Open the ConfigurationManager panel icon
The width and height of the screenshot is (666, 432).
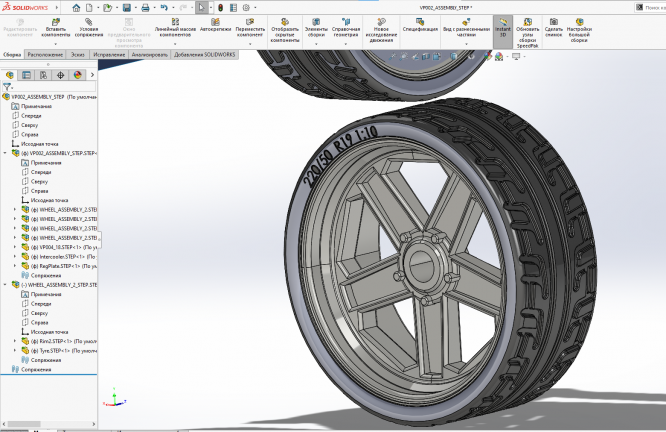pos(43,74)
